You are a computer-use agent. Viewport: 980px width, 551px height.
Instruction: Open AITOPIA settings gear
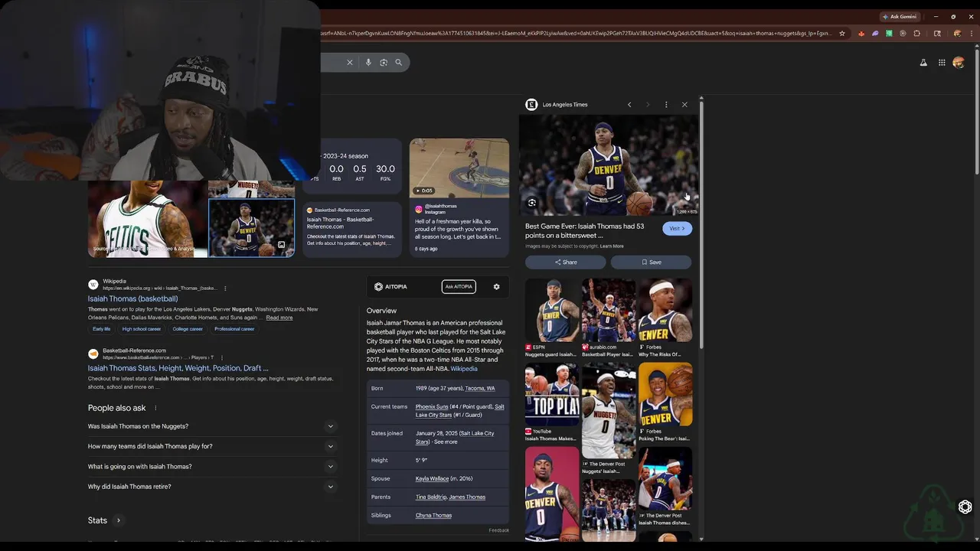pyautogui.click(x=496, y=286)
